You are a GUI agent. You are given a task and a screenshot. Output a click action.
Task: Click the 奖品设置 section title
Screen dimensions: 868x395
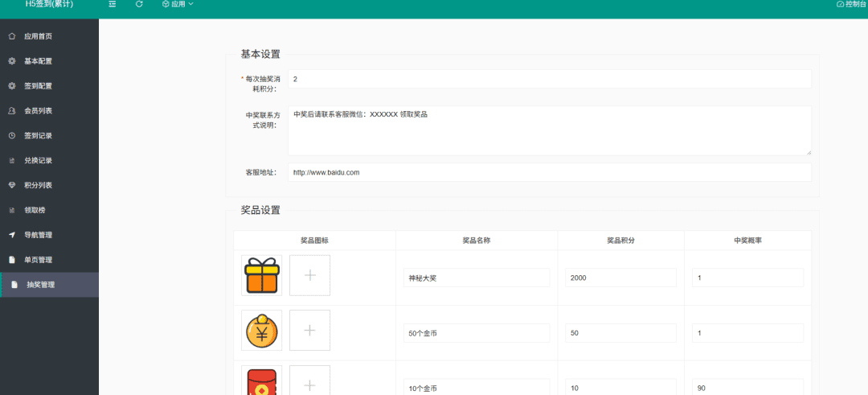(x=260, y=211)
